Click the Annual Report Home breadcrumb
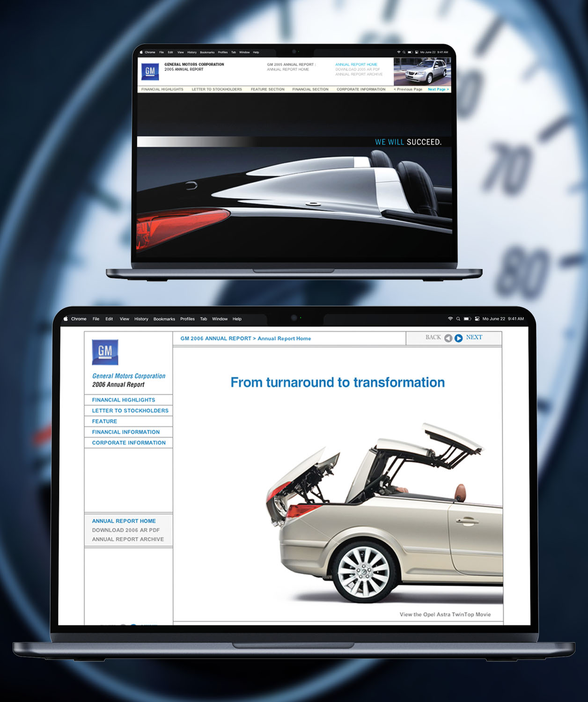Image resolution: width=588 pixels, height=702 pixels. point(284,338)
